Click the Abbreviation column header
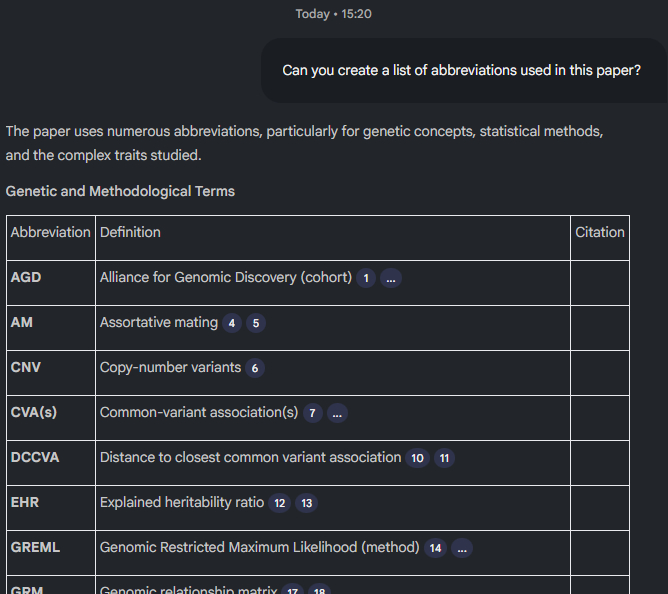This screenshot has height=594, width=668. (50, 232)
